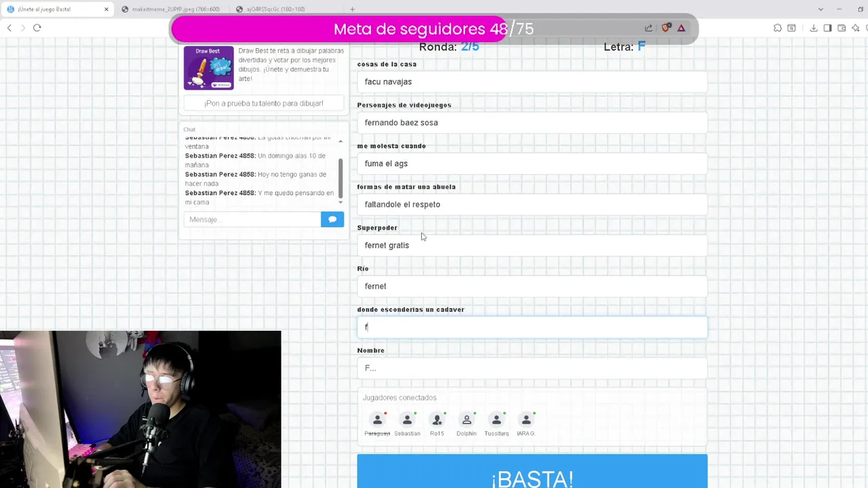Click the 'Superpoder' answer field

[532, 245]
